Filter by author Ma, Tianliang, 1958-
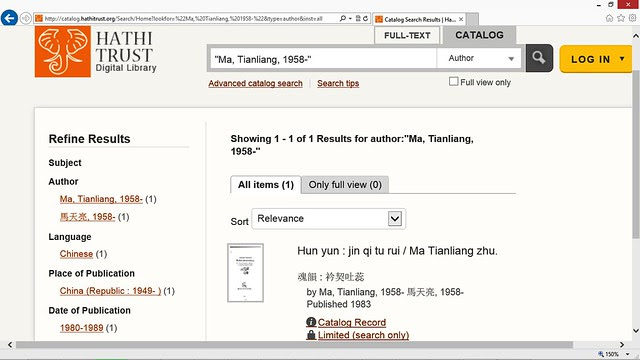Image resolution: width=640 pixels, height=360 pixels. point(101,199)
